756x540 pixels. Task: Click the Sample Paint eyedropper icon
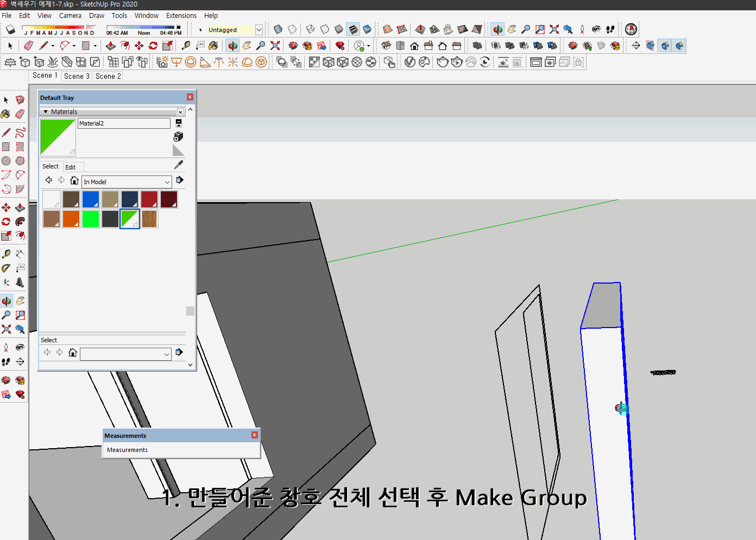pyautogui.click(x=179, y=165)
